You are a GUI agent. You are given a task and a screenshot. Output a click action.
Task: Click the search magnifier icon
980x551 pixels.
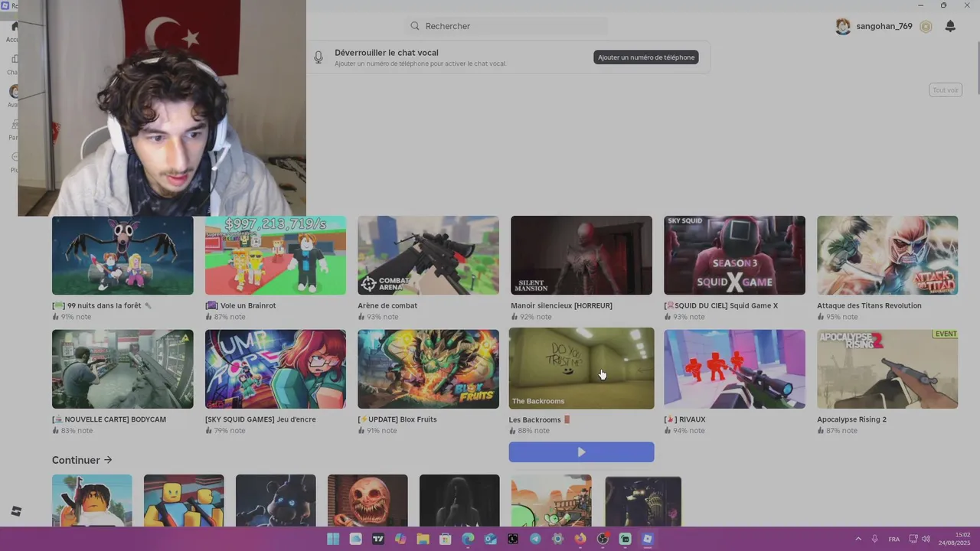pyautogui.click(x=415, y=26)
